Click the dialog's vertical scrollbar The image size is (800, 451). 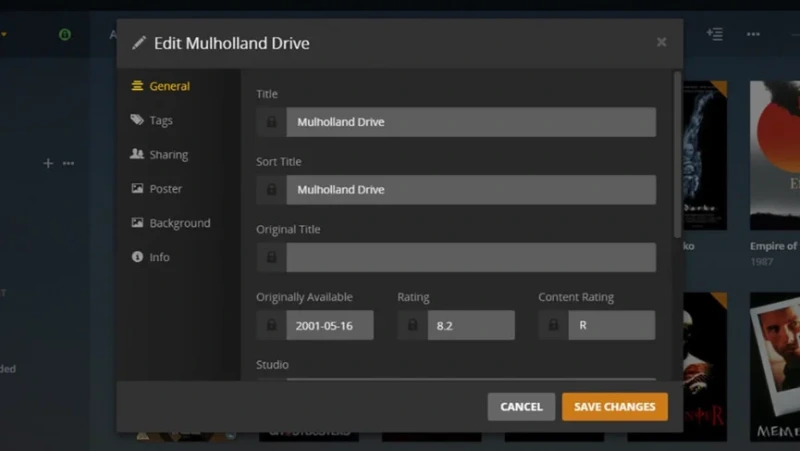[x=678, y=155]
